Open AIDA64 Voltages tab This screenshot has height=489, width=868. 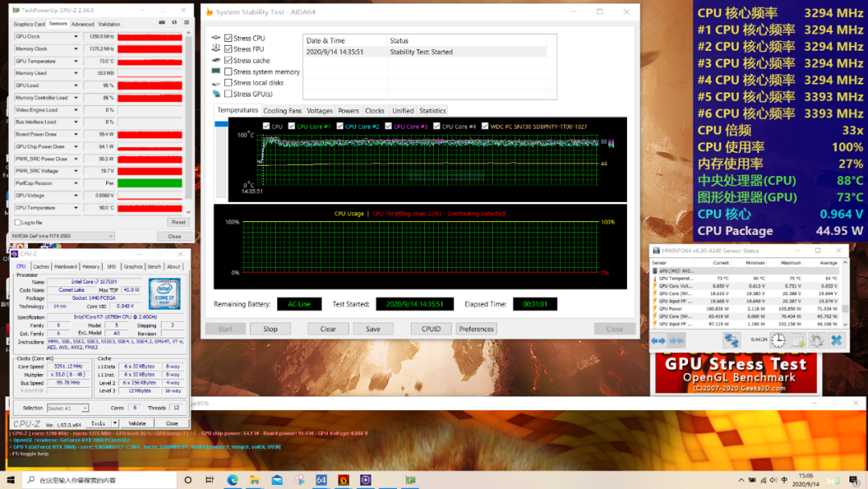319,111
